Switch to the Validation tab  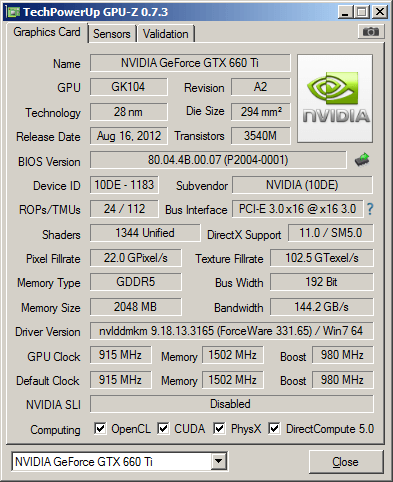[166, 34]
